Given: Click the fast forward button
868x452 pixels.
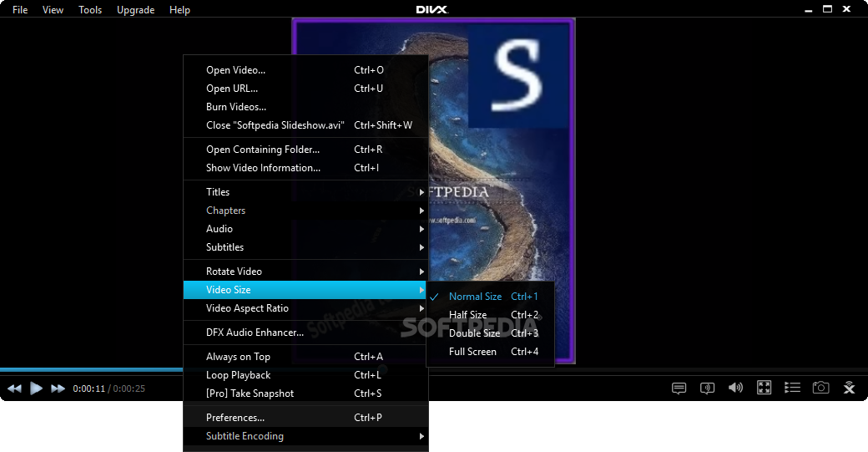Looking at the screenshot, I should [58, 389].
